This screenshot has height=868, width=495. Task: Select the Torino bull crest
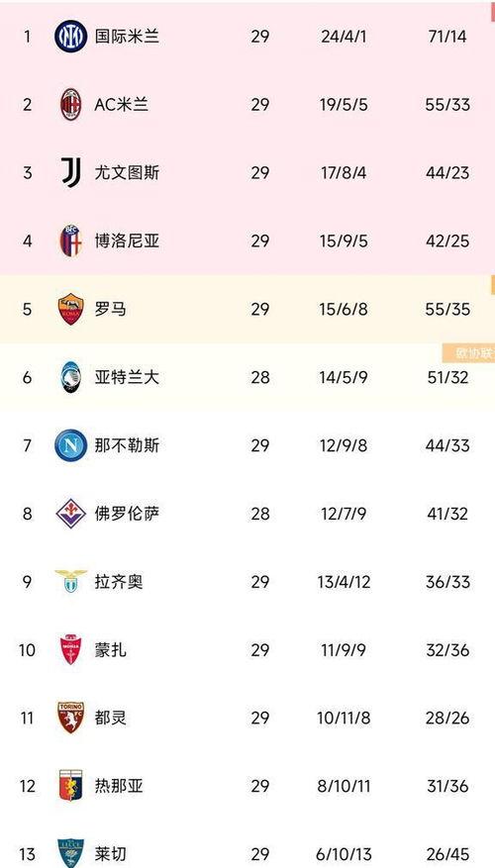pos(71,718)
